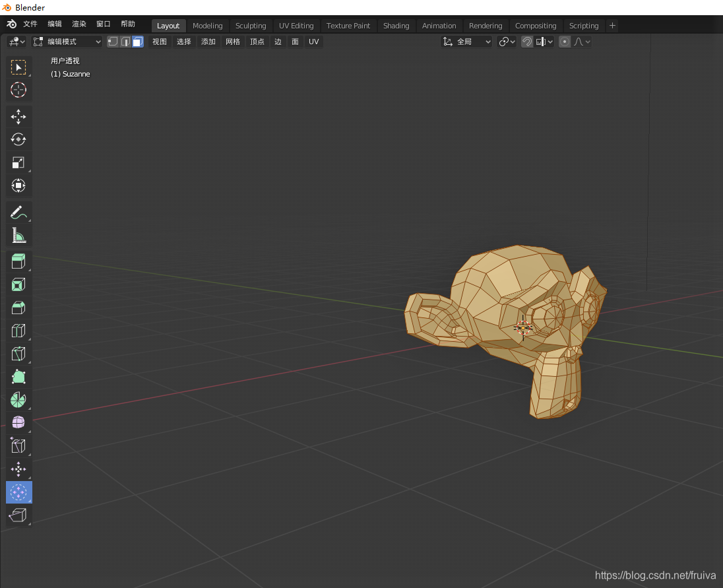Open the 文件 menu

point(30,24)
